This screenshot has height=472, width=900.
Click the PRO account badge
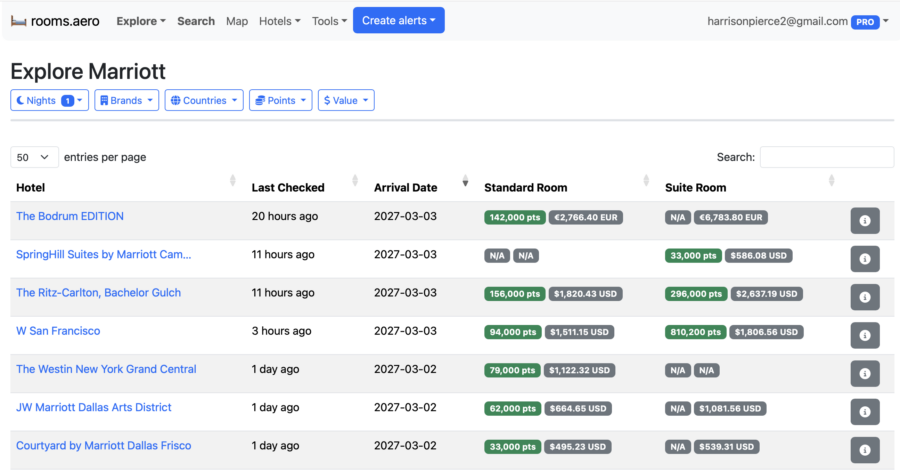coord(865,22)
